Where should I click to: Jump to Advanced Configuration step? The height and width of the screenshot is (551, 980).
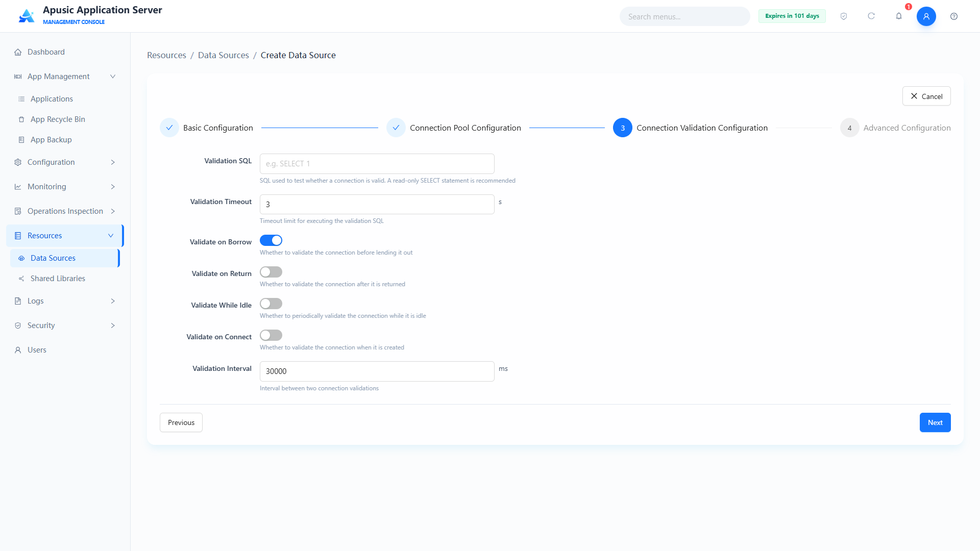tap(895, 128)
